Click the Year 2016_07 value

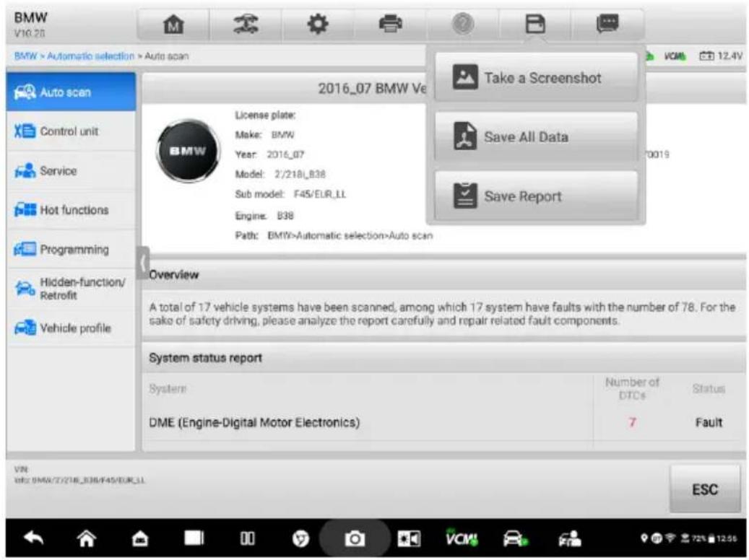tap(285, 154)
